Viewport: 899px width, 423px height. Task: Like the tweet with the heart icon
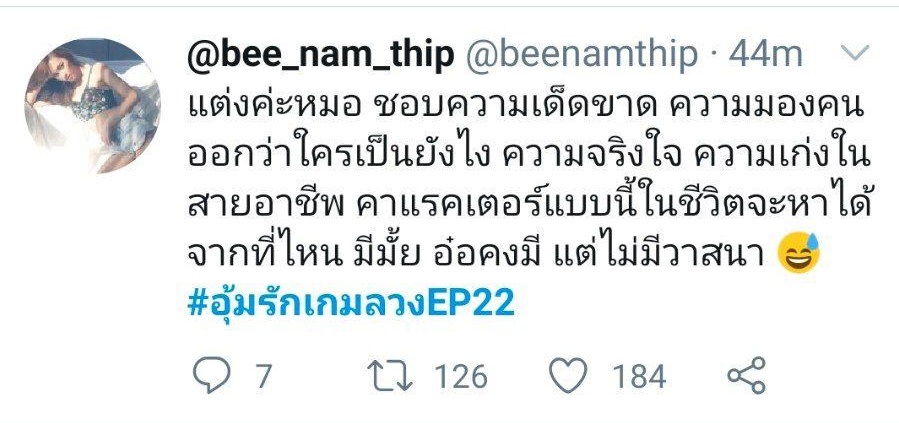tap(568, 376)
